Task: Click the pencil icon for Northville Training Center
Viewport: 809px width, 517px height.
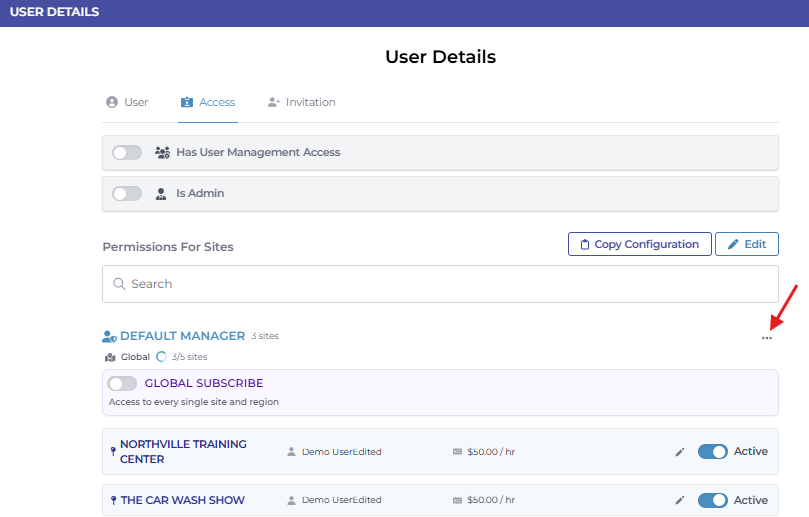Action: 680,452
